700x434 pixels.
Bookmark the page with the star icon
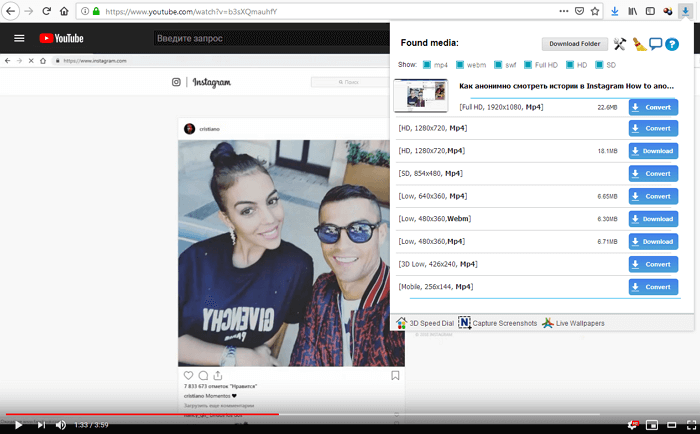click(x=596, y=12)
